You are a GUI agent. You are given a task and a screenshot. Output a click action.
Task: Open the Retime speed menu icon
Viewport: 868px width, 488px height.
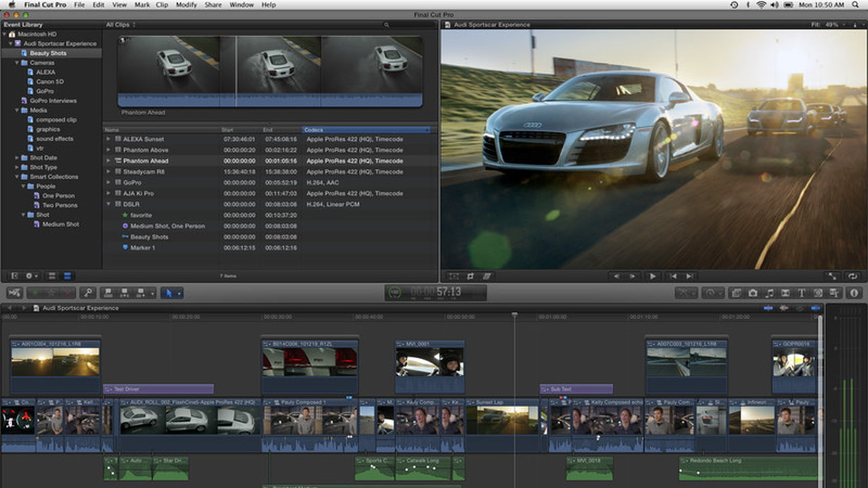tap(713, 293)
